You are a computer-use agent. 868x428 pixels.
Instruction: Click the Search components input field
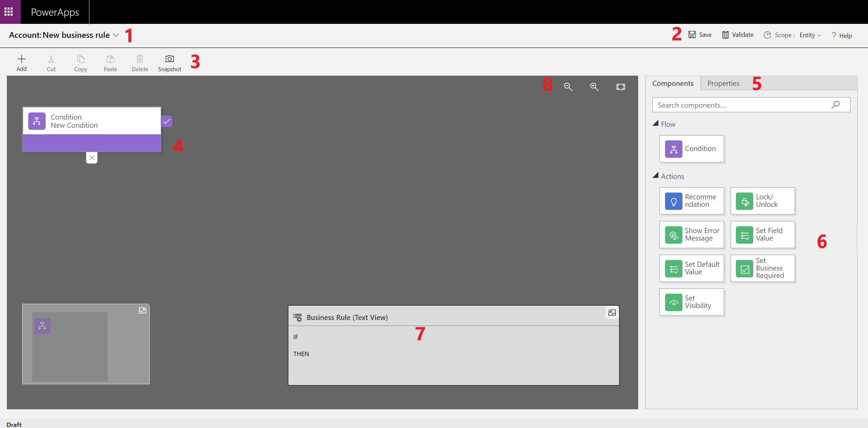coord(751,105)
